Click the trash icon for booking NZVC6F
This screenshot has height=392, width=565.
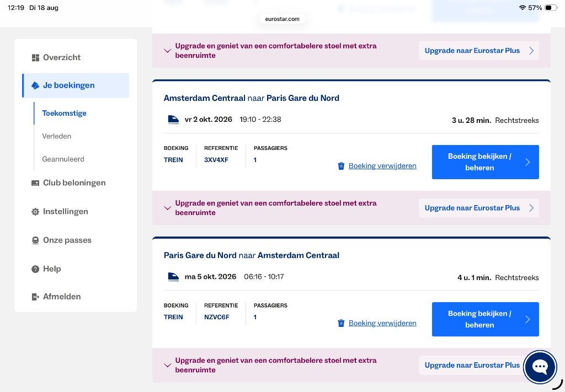point(341,323)
